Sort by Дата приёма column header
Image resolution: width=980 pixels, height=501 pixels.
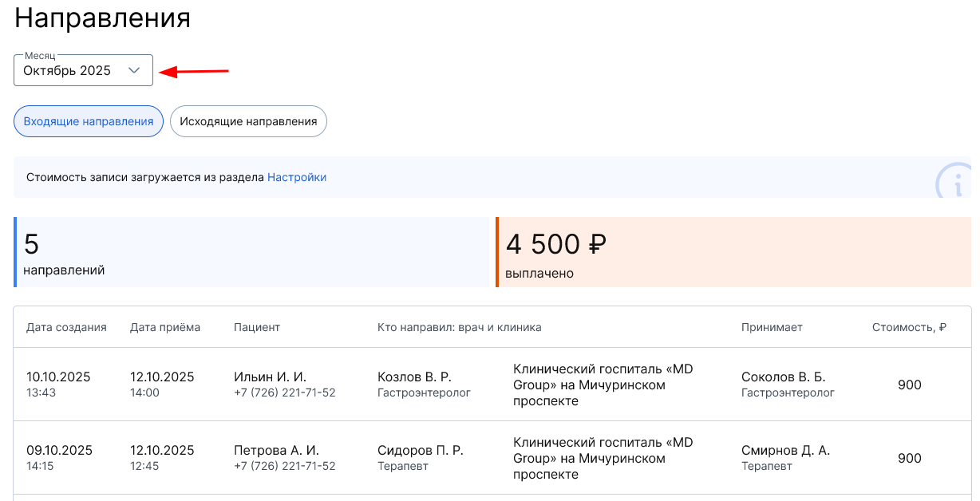165,327
